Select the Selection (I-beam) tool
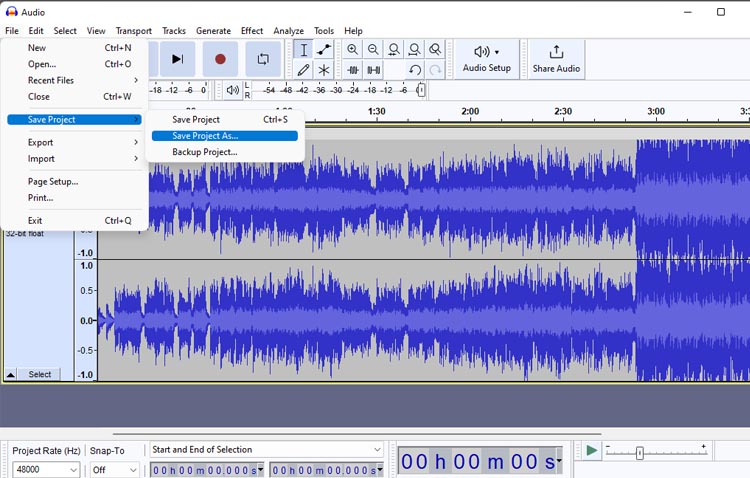Viewport: 750px width, 478px height. [x=303, y=50]
